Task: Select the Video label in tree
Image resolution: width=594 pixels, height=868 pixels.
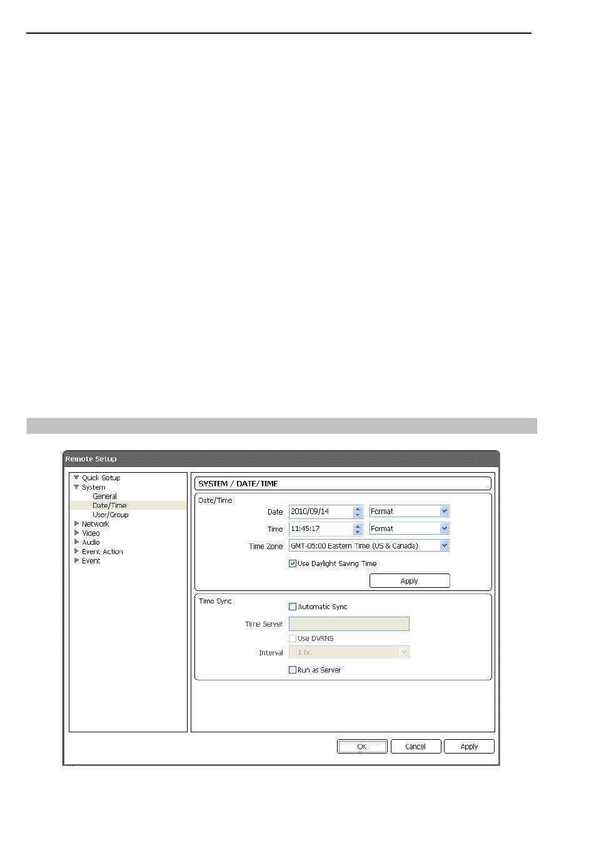Action: coord(91,533)
